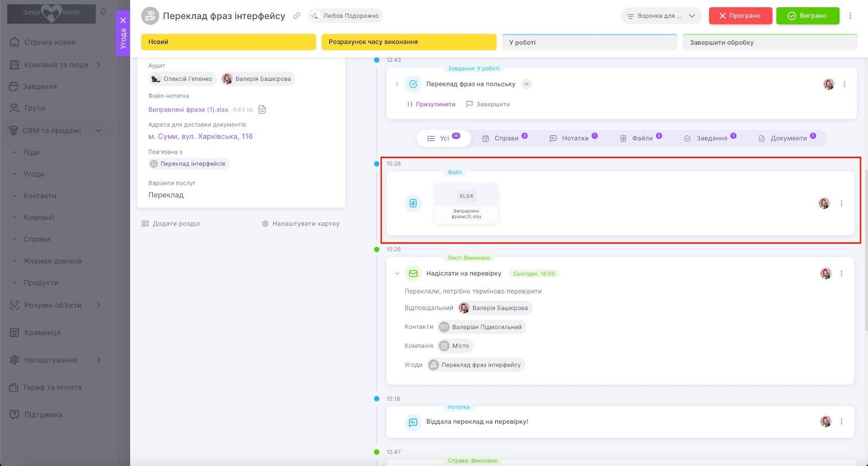Go to Продукти in CRM submenu
This screenshot has height=466, width=868.
tap(41, 283)
